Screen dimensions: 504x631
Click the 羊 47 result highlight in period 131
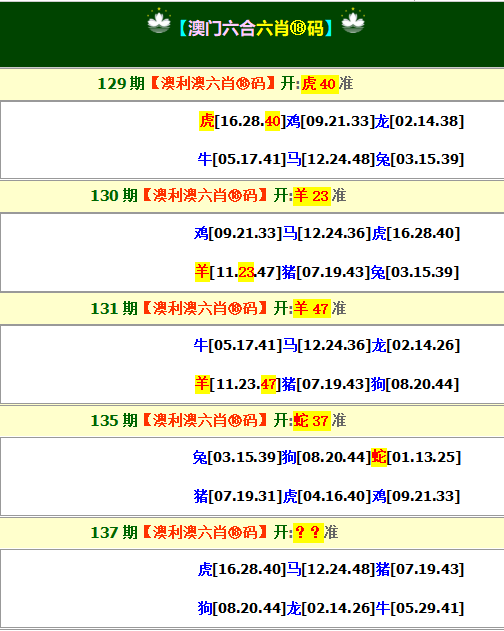[x=312, y=309]
